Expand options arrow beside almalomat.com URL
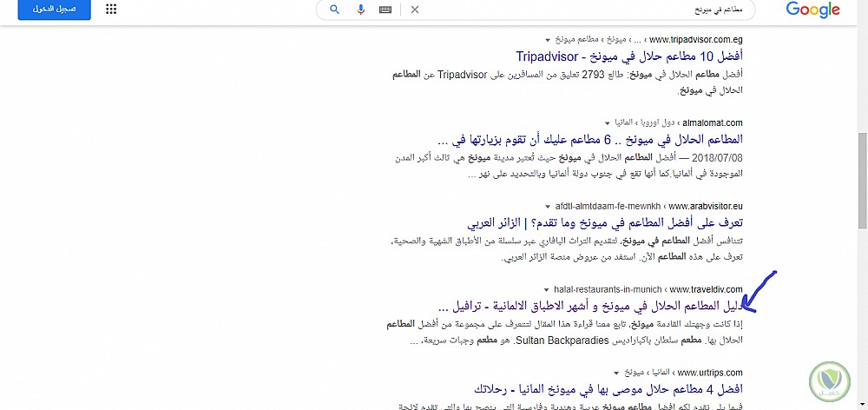868x410 pixels. [x=608, y=122]
